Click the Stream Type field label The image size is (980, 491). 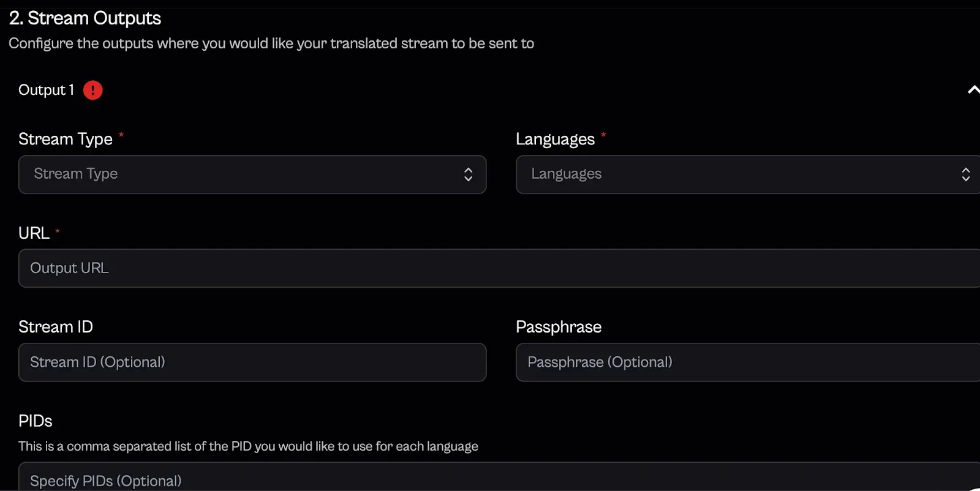coord(66,139)
